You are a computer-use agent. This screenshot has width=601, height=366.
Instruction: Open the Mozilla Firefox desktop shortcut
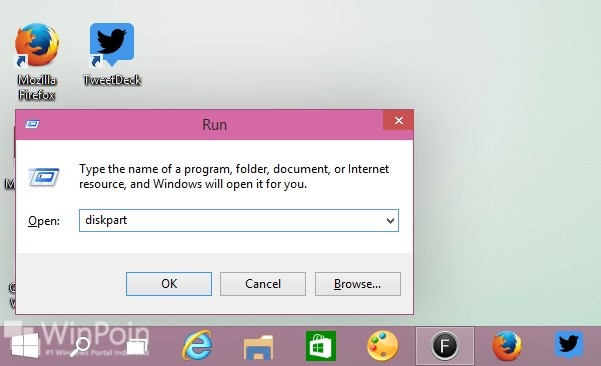[37, 61]
